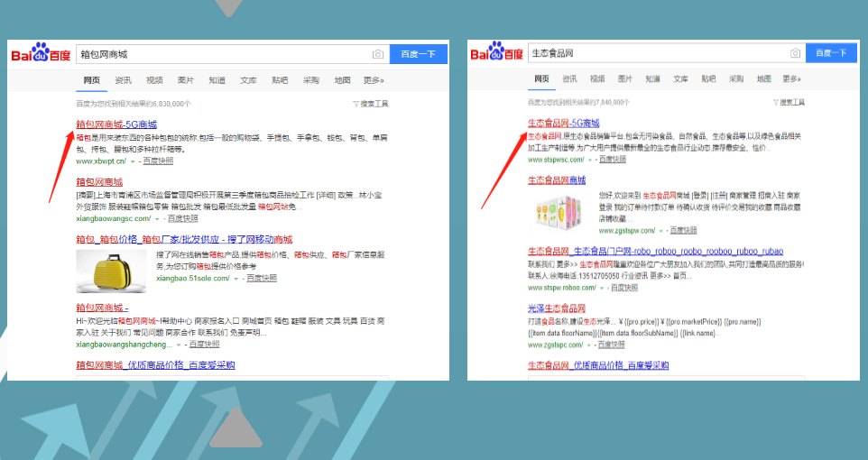Viewport: 868px width, 460px height.
Task: Switch to 地图 tab on 生态食品网 page
Action: pos(764,79)
